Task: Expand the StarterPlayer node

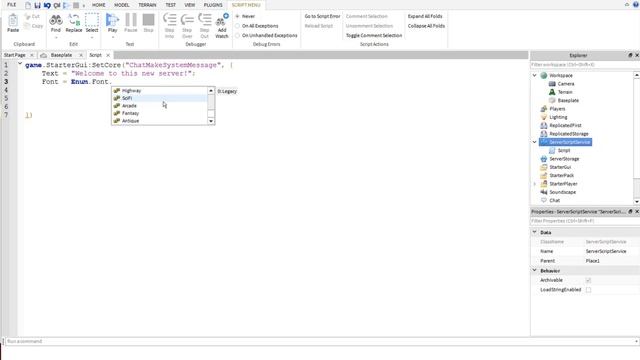Action: click(x=535, y=184)
